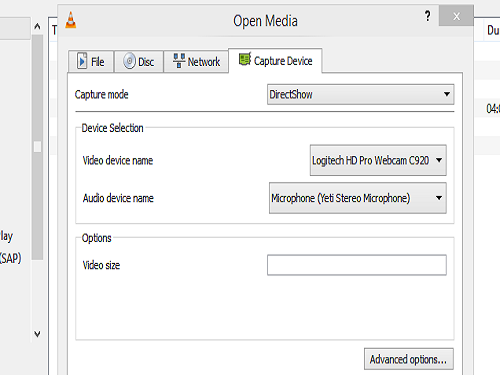Click the playlist scrollbar down arrow
Image resolution: width=500 pixels, height=375 pixels.
click(x=37, y=334)
